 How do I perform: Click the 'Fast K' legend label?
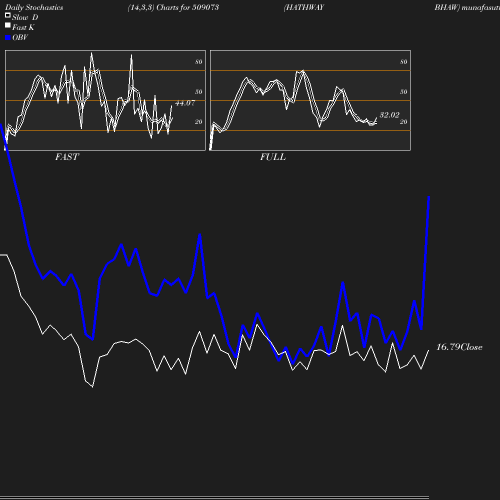23,27
